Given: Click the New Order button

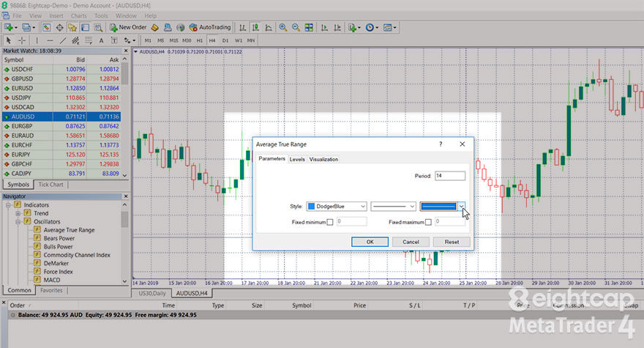Looking at the screenshot, I should [128, 28].
